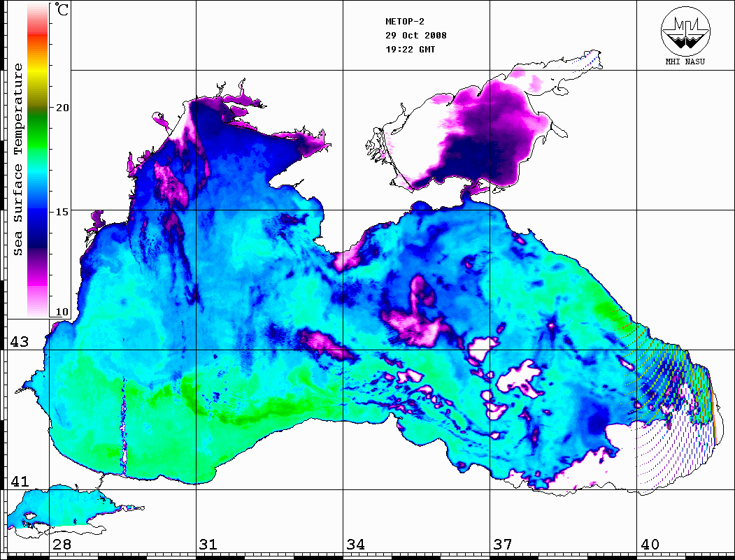This screenshot has height=560, width=735.
Task: Click the longitude label '37'
Action: click(502, 544)
